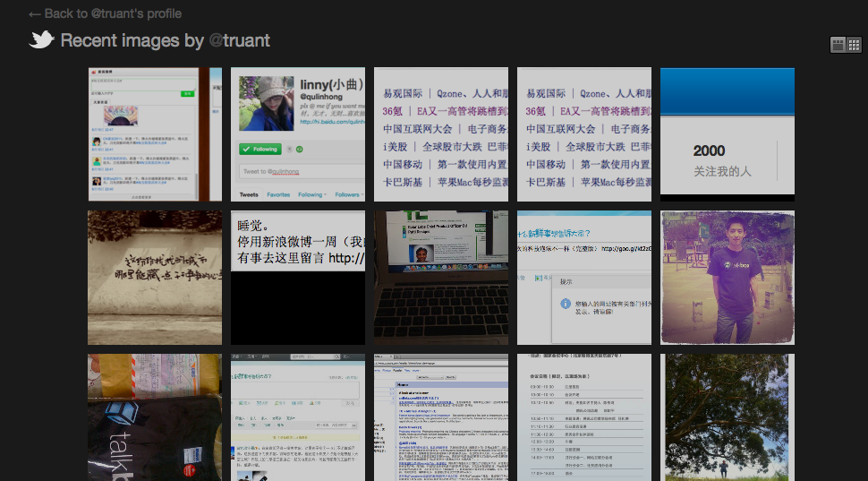Open the laptop keyboard photo thumbnail
The height and width of the screenshot is (481, 868).
(x=441, y=278)
